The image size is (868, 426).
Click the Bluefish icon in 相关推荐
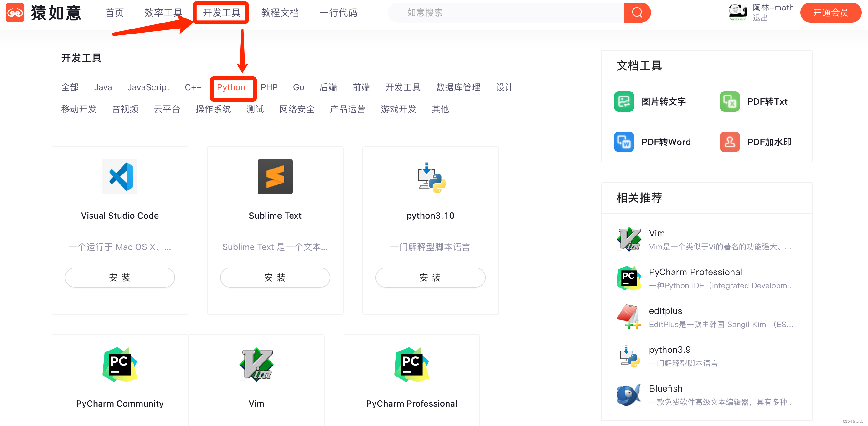pyautogui.click(x=629, y=395)
